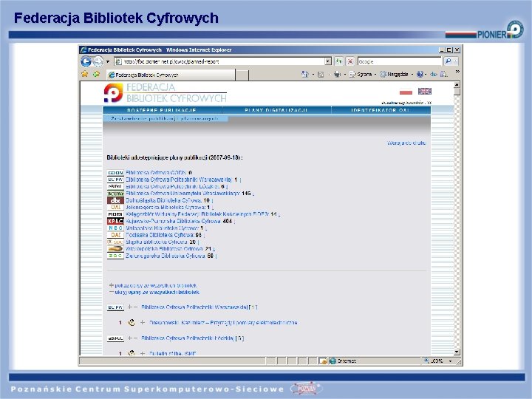Open the Wersja do druku link
532x399 pixels.
(406, 143)
